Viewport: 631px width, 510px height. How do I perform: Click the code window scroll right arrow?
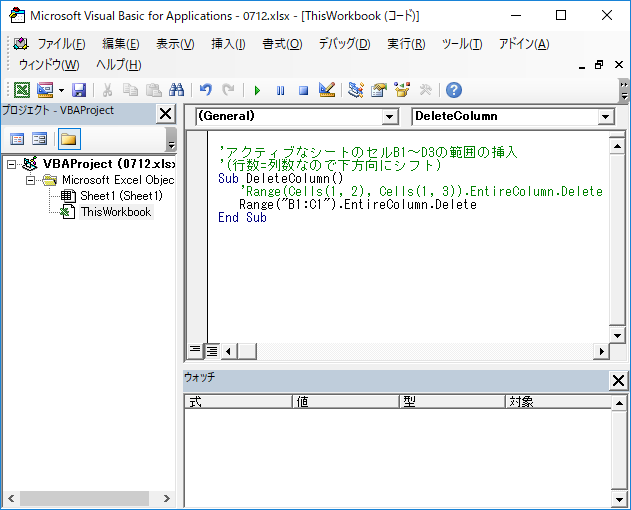(602, 351)
